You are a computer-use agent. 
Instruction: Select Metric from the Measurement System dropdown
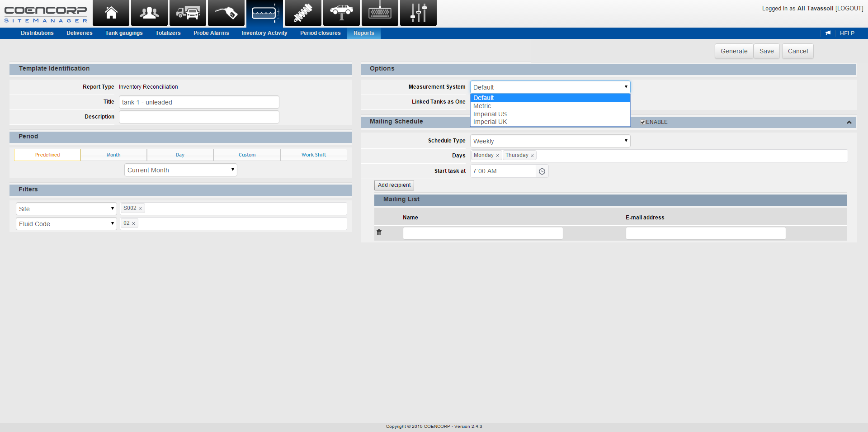(482, 105)
